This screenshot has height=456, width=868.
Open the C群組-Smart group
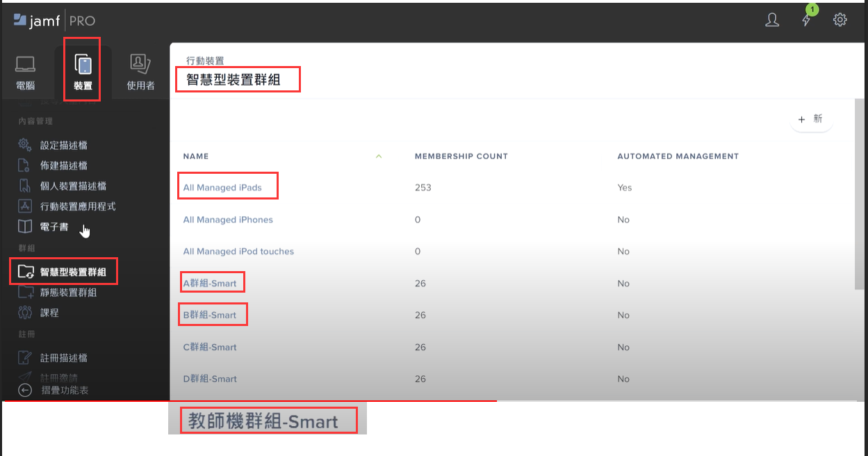210,347
